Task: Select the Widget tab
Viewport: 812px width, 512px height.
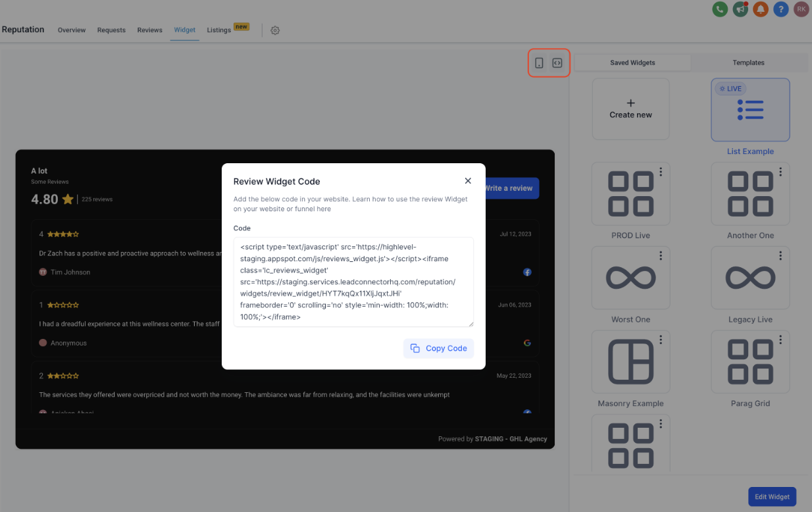Action: (x=185, y=30)
